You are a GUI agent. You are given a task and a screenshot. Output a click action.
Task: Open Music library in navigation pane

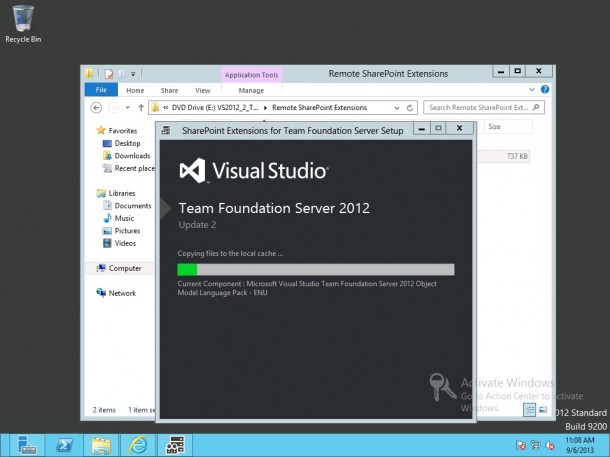pyautogui.click(x=124, y=218)
